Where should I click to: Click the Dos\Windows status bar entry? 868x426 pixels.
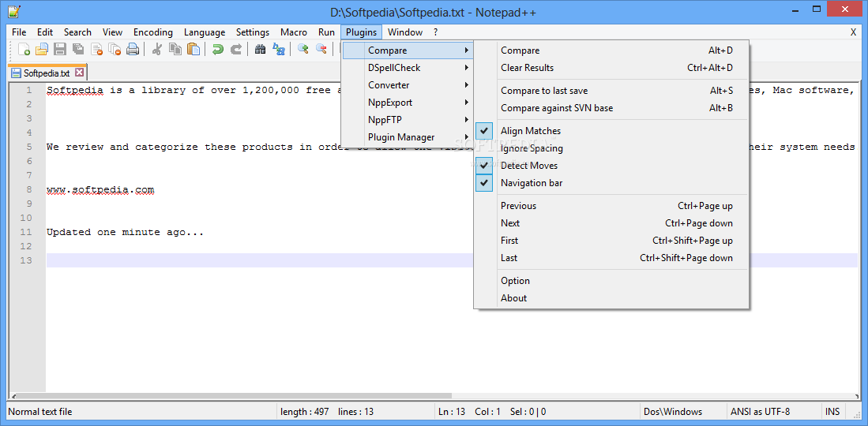click(x=673, y=412)
